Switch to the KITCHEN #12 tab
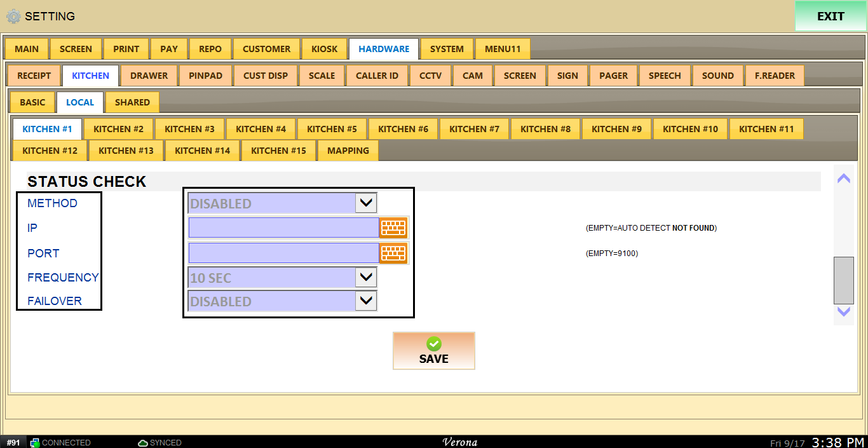 [50, 151]
